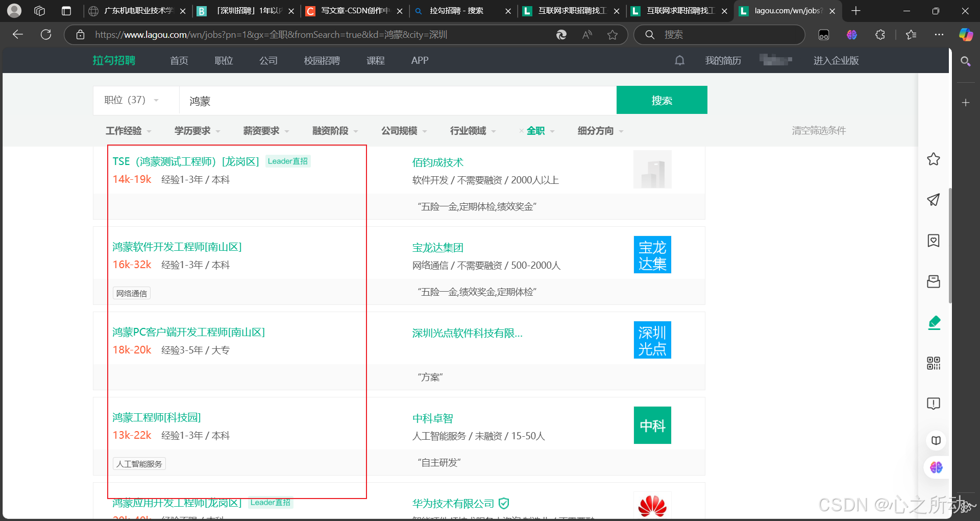Click the inbox tray icon on right panel
980x521 pixels.
934,281
